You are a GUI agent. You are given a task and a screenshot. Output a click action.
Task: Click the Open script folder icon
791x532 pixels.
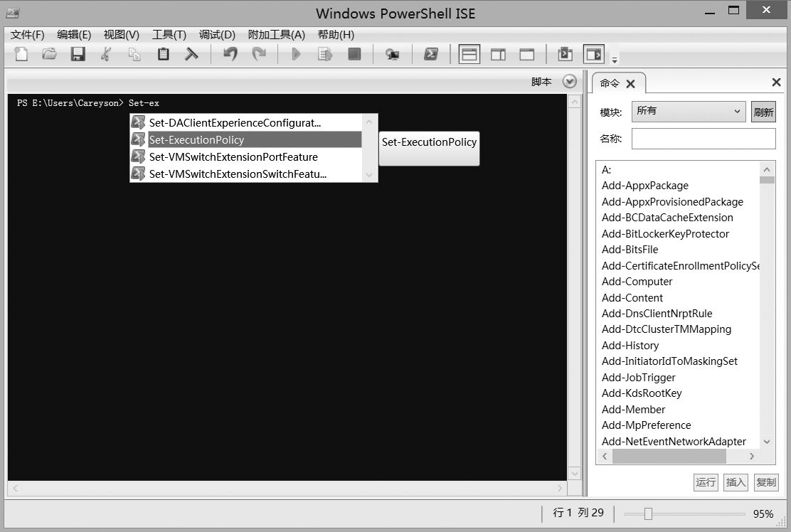click(x=49, y=54)
